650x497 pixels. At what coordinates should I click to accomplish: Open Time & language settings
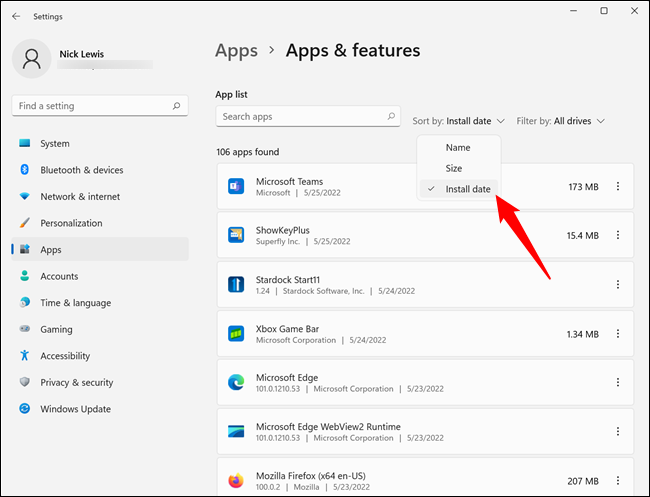[x=100, y=303]
